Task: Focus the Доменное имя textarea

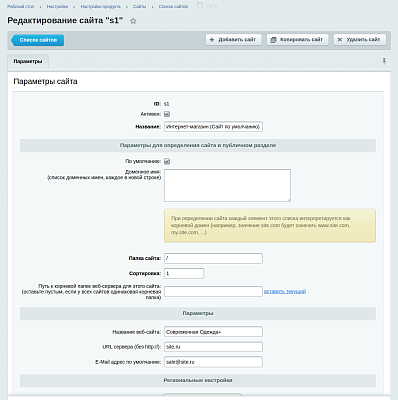Action: coord(227,185)
